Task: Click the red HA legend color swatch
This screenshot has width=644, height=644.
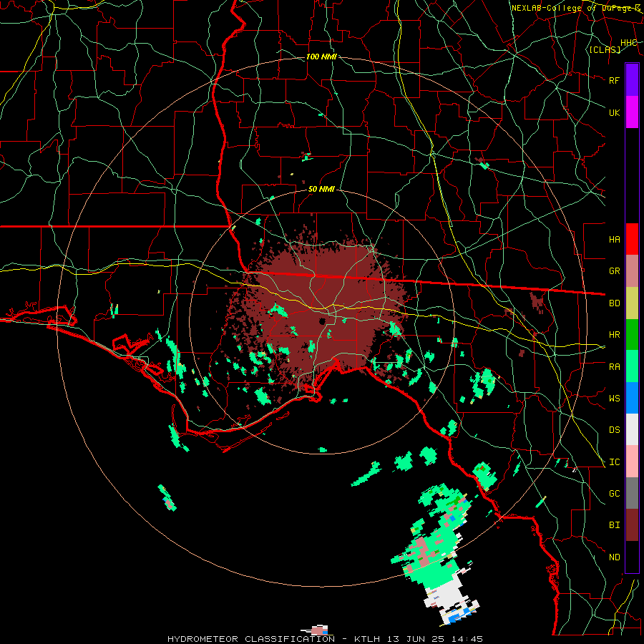Action: (x=632, y=239)
